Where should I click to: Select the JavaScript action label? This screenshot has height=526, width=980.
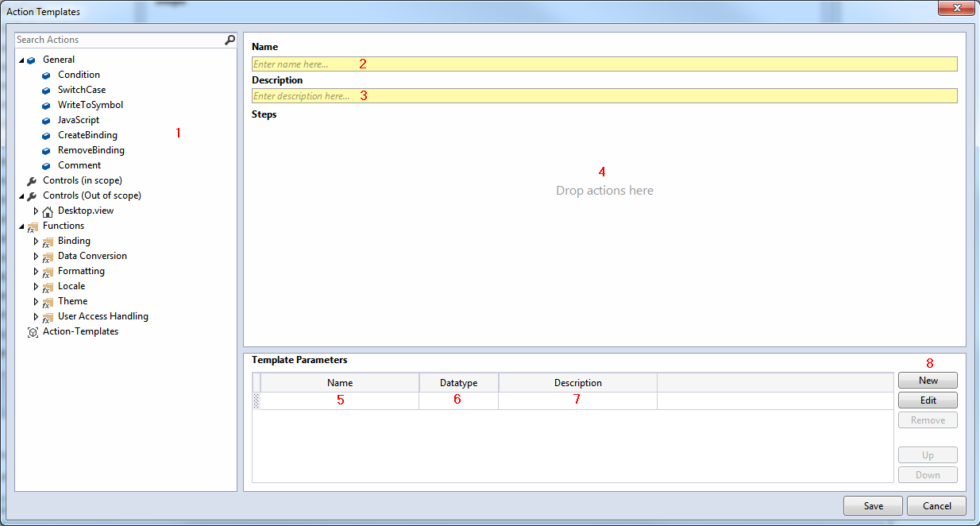tap(79, 120)
